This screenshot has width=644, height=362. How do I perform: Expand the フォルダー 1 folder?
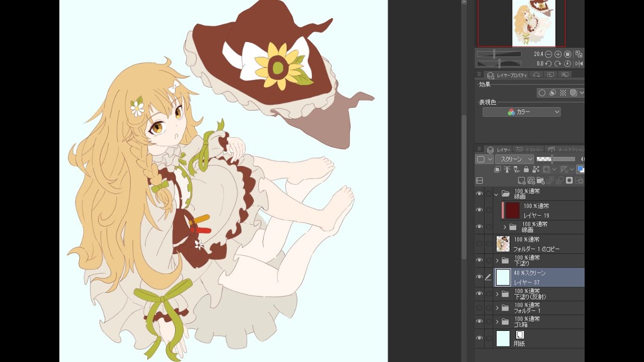tap(497, 308)
